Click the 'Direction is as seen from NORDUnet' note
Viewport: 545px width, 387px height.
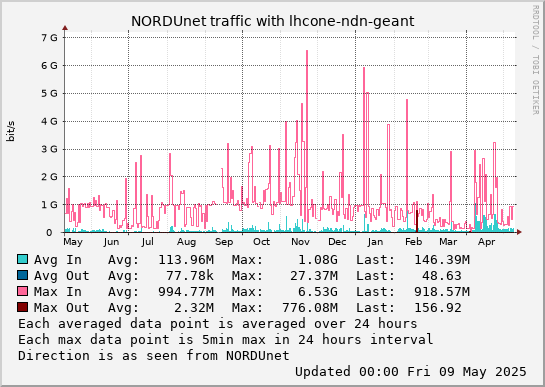click(x=154, y=356)
